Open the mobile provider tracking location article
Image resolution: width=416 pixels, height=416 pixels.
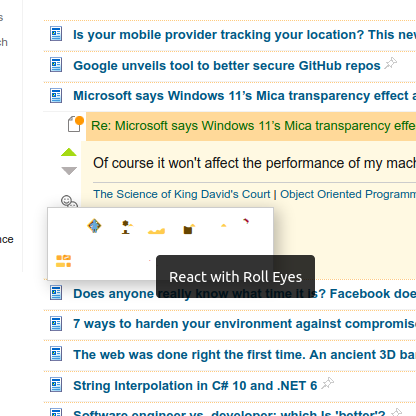point(244,35)
